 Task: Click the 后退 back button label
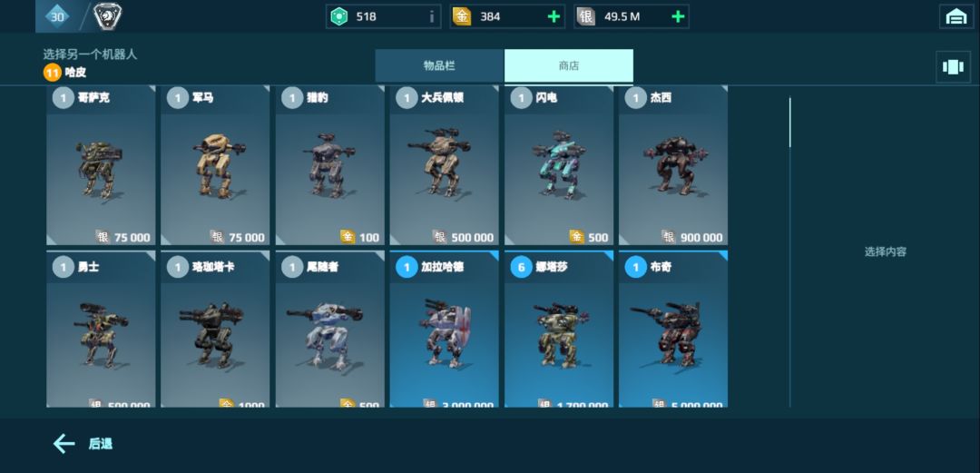pyautogui.click(x=101, y=444)
